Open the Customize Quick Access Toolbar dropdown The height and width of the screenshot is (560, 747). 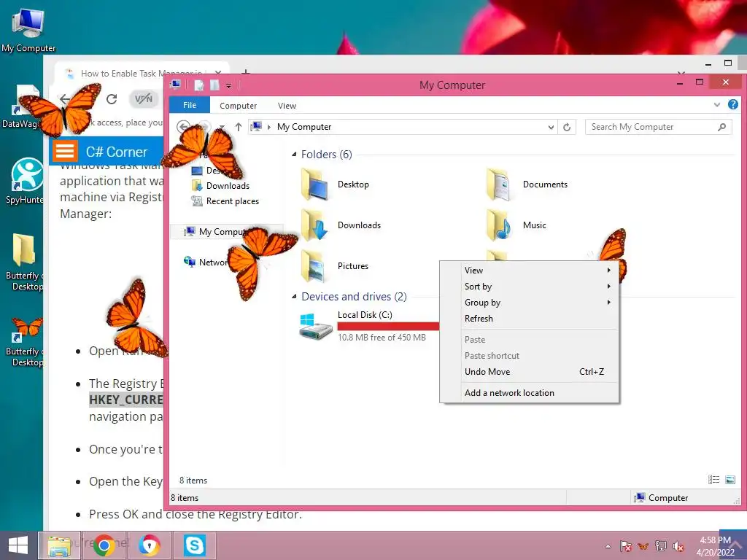[x=228, y=86]
